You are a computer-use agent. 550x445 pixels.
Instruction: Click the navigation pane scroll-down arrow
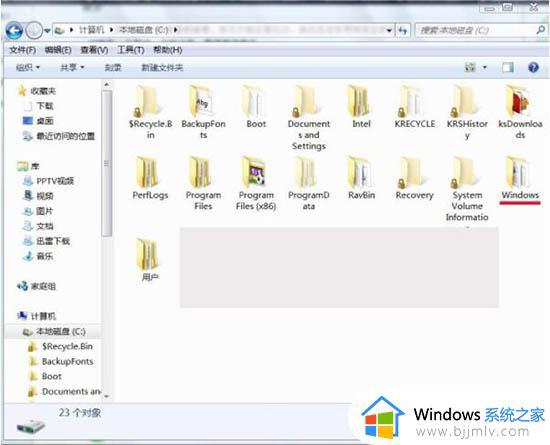tap(107, 396)
